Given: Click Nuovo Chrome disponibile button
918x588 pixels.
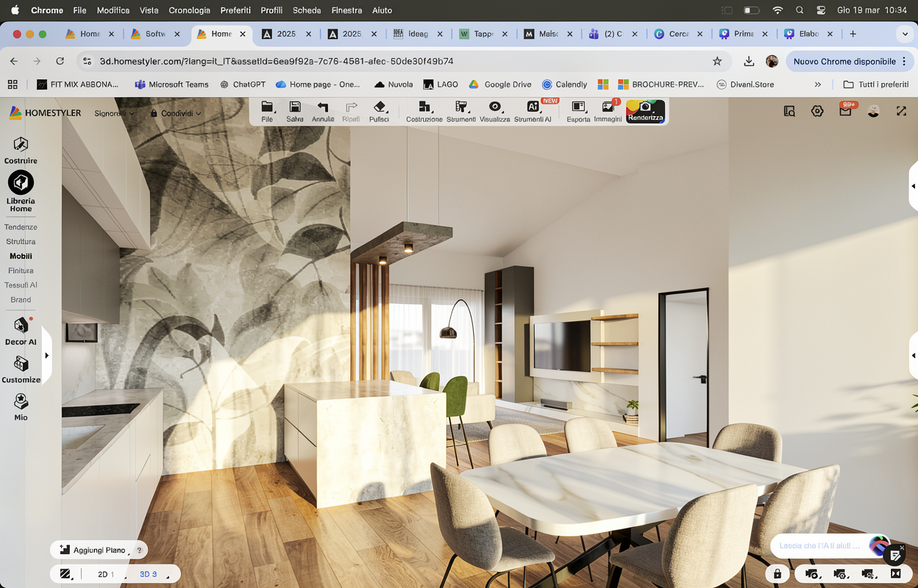Looking at the screenshot, I should pos(844,61).
